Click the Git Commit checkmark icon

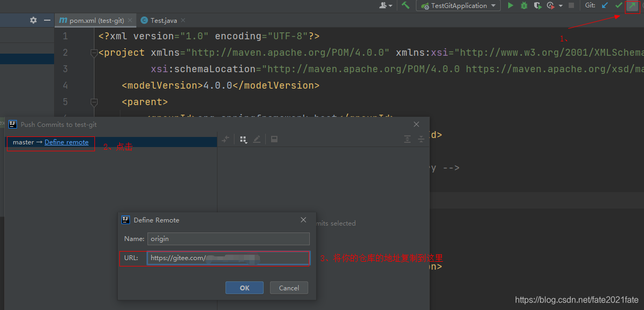pyautogui.click(x=619, y=6)
